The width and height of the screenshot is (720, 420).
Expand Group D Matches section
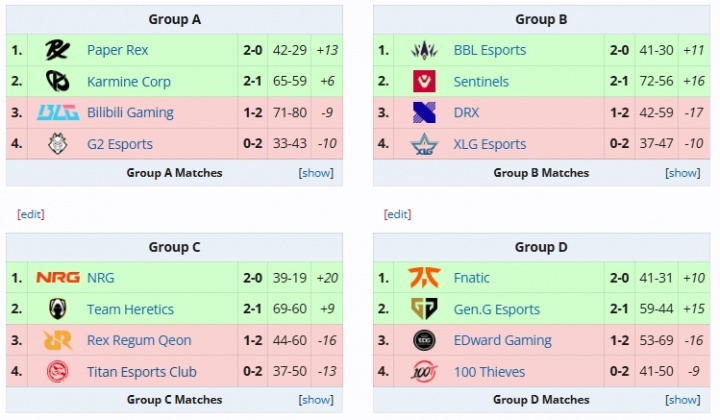click(683, 400)
